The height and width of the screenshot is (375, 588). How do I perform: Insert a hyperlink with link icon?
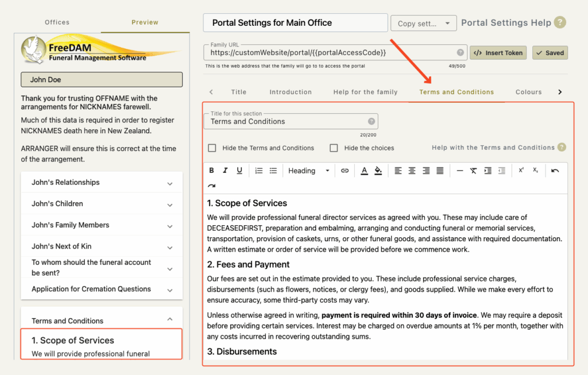point(345,171)
